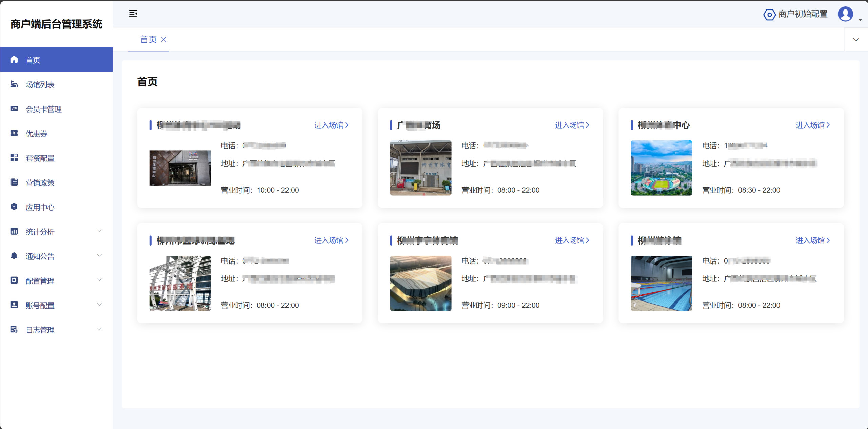Click the stadium aerial view thumbnail
Viewport: 868px width, 429px height.
pos(661,168)
